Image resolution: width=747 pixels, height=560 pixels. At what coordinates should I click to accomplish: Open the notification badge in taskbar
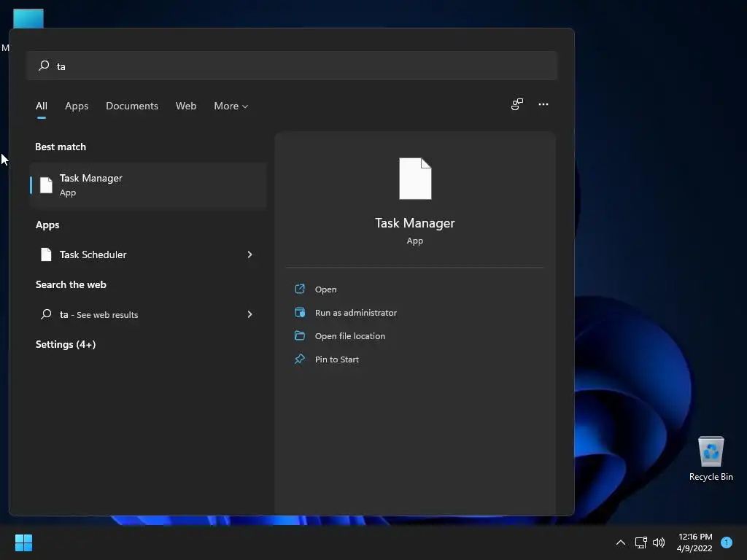[x=727, y=542]
